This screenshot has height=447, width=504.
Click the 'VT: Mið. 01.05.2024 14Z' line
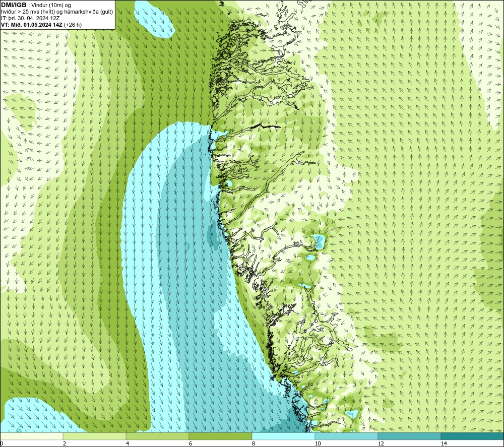click(x=32, y=25)
